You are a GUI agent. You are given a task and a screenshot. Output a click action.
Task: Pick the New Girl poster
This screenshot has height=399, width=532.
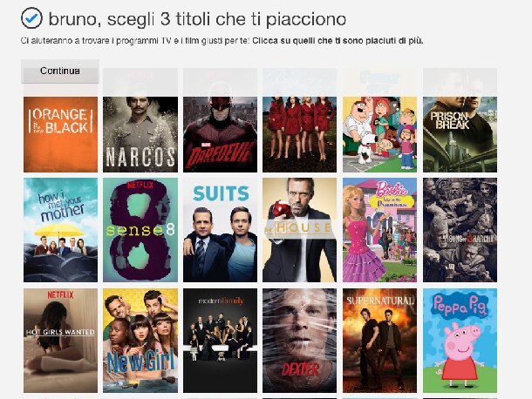point(140,341)
